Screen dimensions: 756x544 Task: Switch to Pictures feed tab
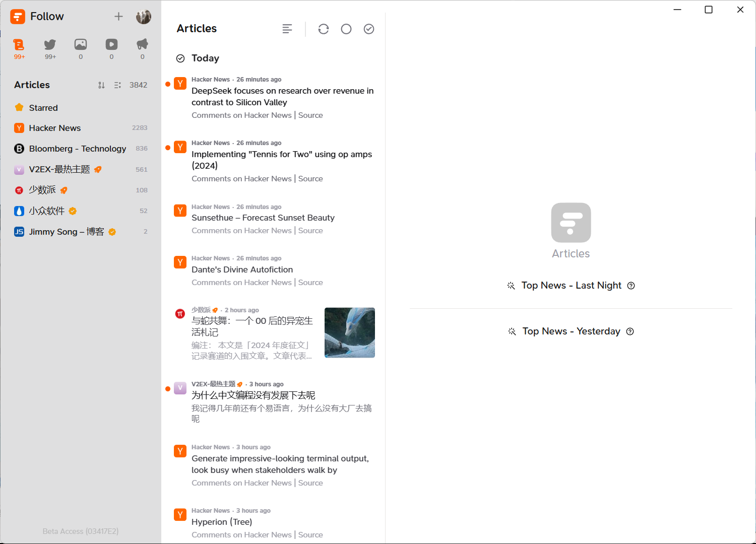(81, 49)
